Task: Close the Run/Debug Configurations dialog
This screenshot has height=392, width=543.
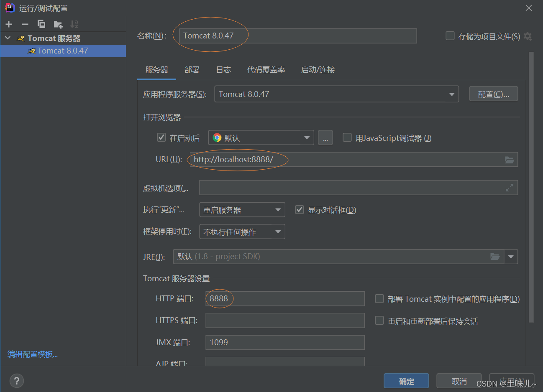Action: point(529,8)
